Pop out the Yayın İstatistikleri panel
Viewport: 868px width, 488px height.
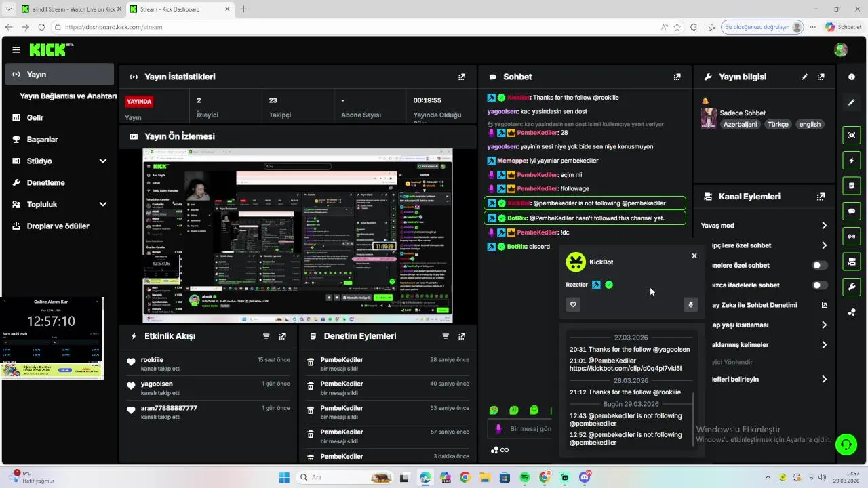tap(462, 77)
